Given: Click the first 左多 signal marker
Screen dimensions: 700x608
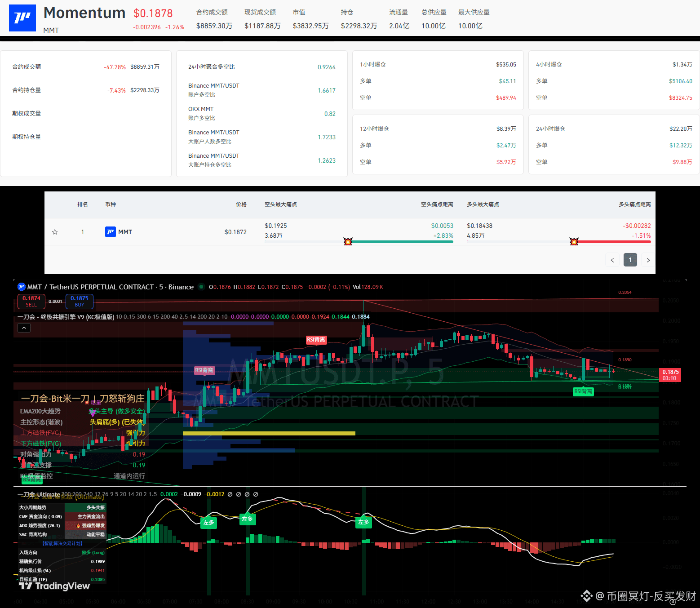Looking at the screenshot, I should [x=208, y=523].
